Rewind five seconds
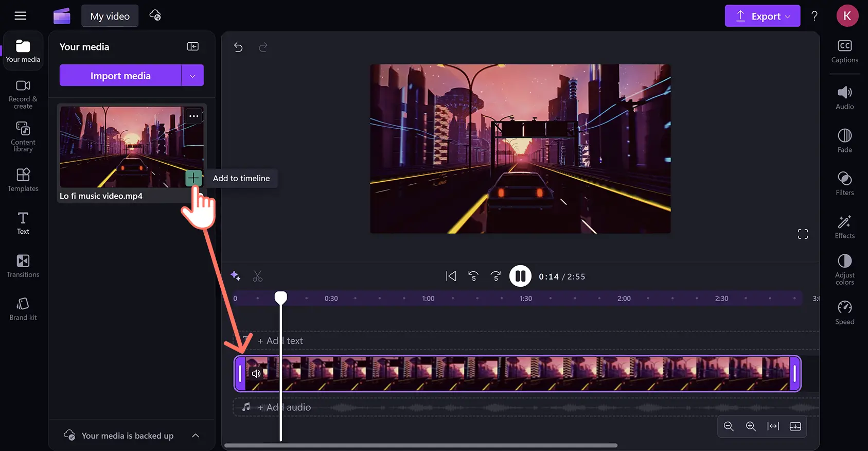This screenshot has width=868, height=451. (x=473, y=276)
